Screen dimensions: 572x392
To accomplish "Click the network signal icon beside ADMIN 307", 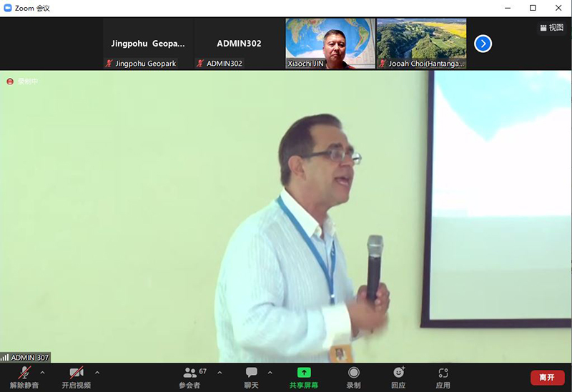I will coord(5,358).
